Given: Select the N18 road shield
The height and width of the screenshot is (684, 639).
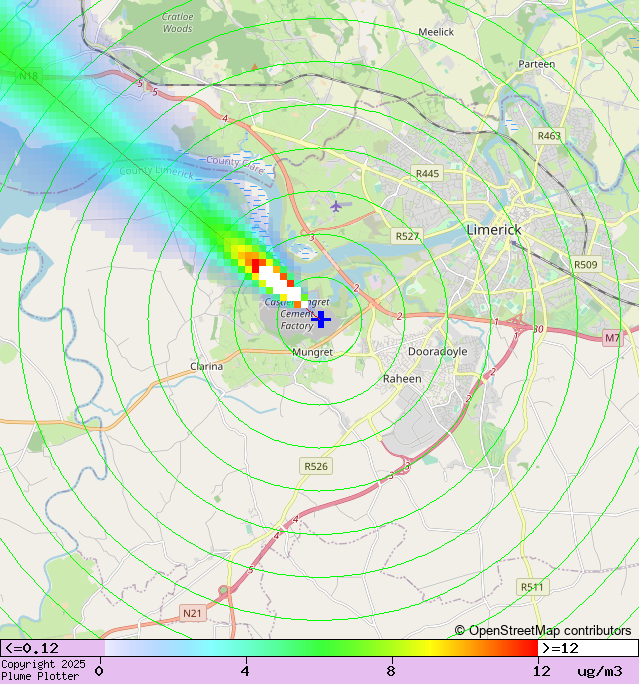Looking at the screenshot, I should pyautogui.click(x=29, y=76).
